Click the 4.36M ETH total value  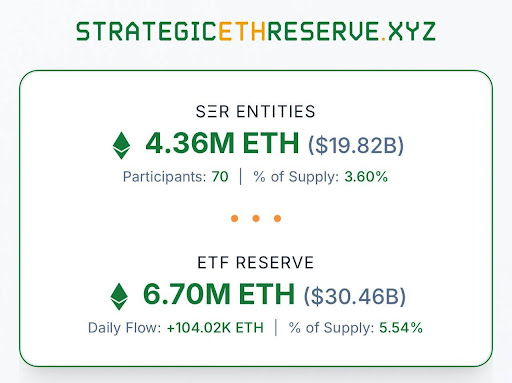pyautogui.click(x=222, y=143)
